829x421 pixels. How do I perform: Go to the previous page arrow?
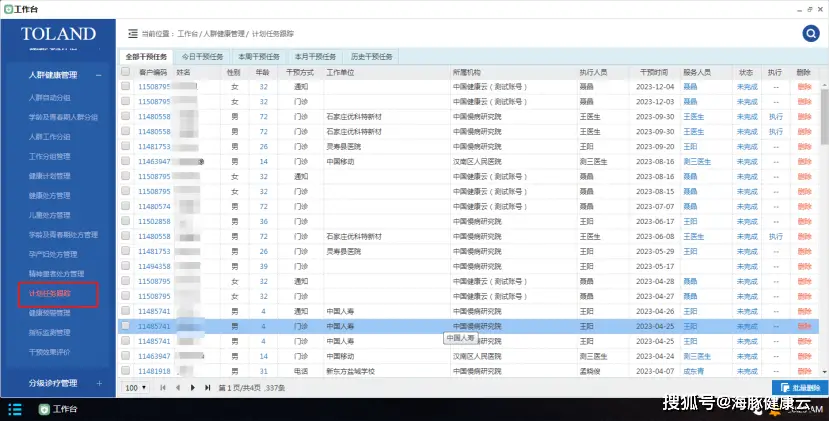[178, 388]
